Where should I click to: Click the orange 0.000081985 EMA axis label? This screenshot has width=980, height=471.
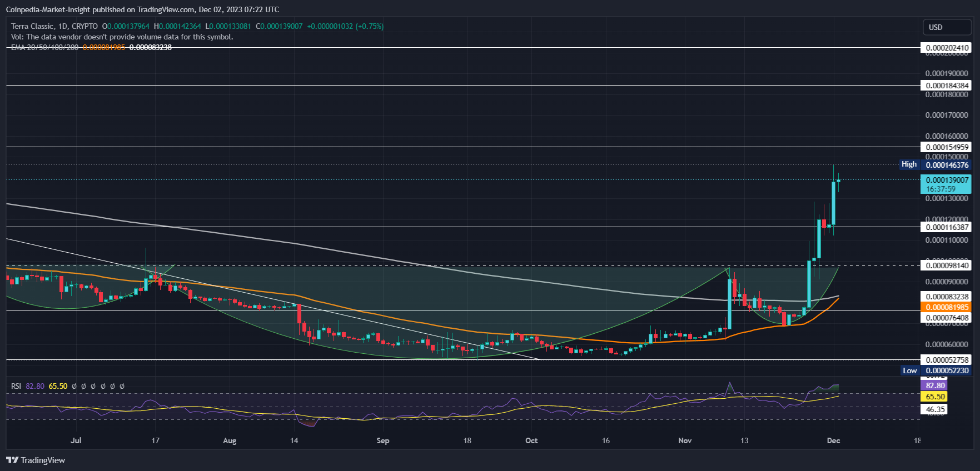coord(947,307)
